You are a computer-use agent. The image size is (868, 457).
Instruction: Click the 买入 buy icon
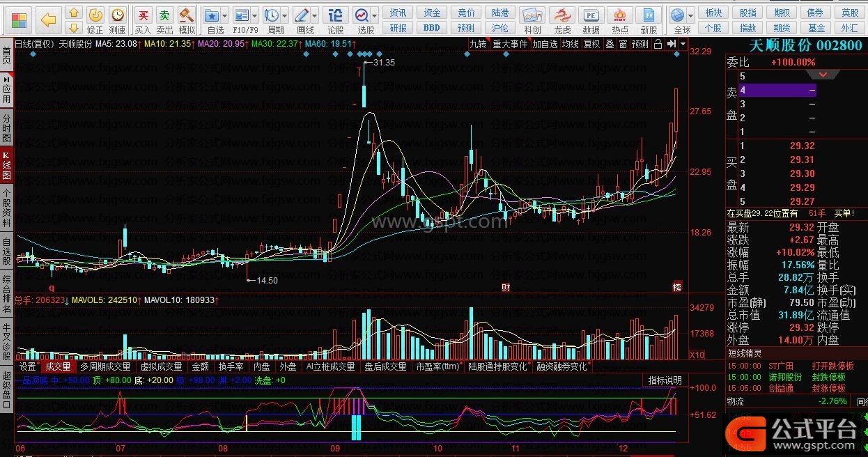click(143, 15)
